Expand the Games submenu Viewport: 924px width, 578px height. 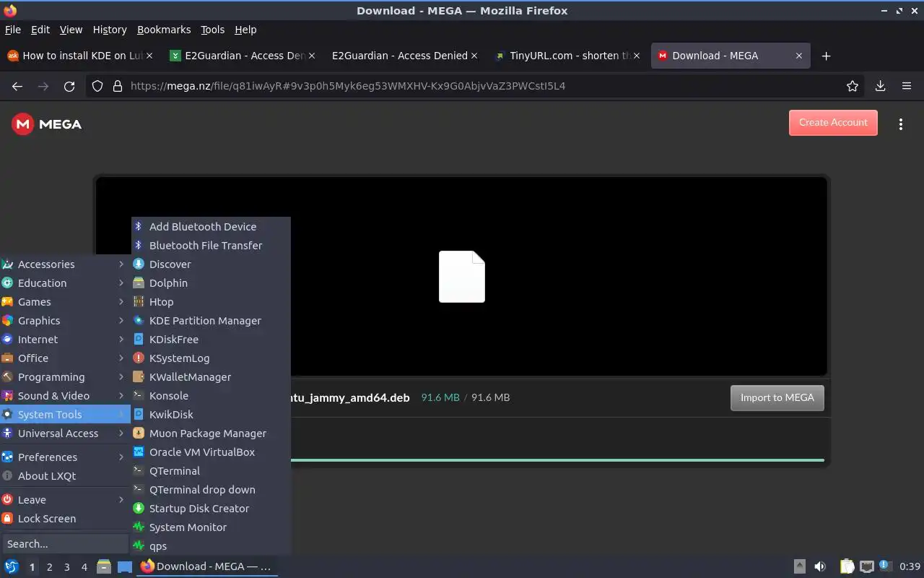tap(65, 301)
